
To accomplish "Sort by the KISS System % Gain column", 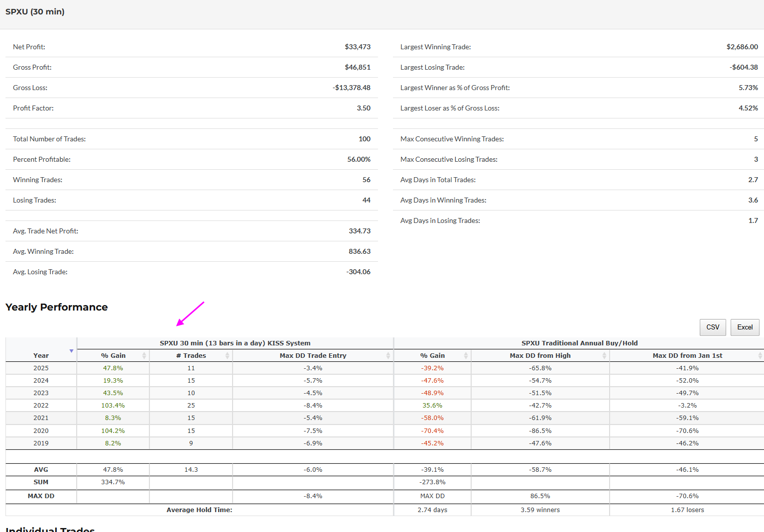I will click(x=113, y=355).
